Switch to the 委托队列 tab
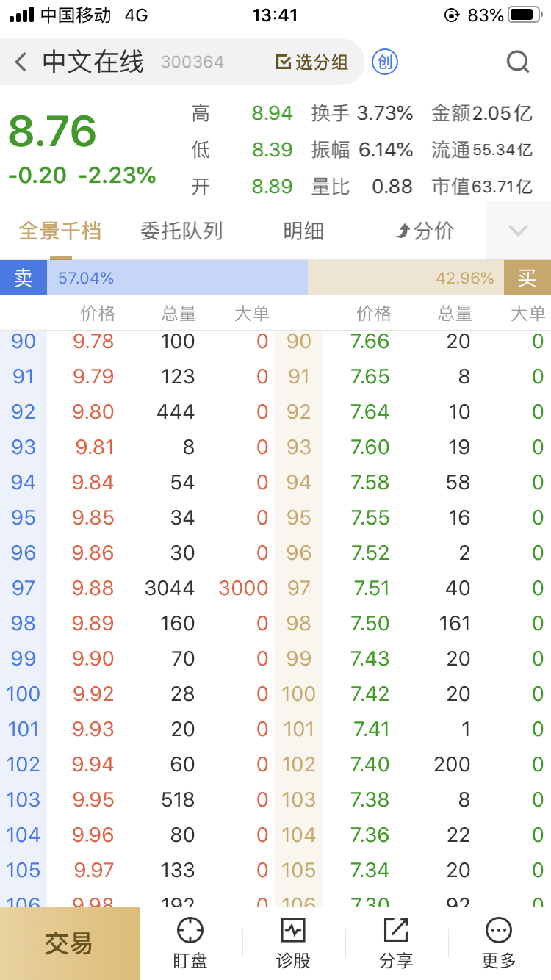551x980 pixels. (181, 231)
